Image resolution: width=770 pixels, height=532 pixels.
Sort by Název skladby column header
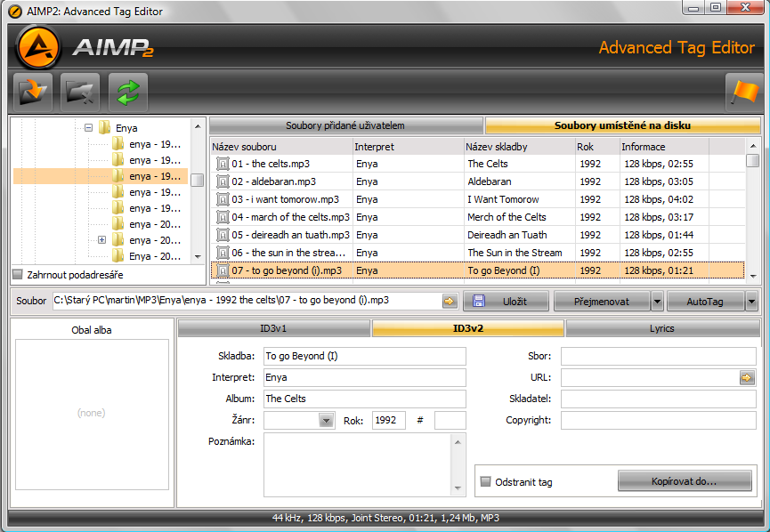click(520, 147)
